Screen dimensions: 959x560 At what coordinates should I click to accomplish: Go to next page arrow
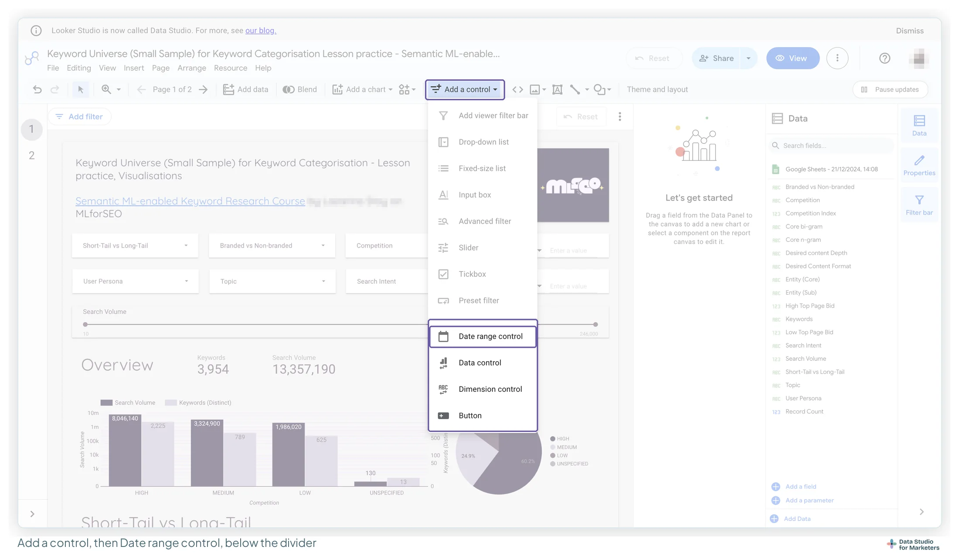(x=203, y=89)
